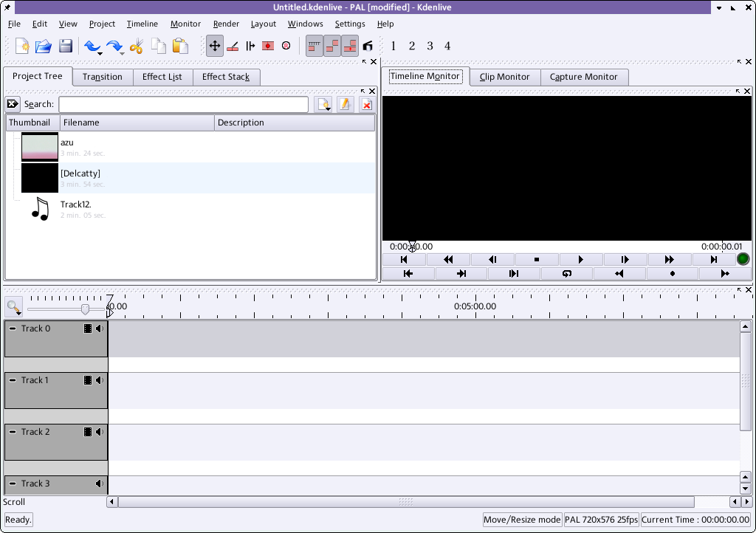Click the loop playback icon
756x533 pixels.
pyautogui.click(x=566, y=273)
